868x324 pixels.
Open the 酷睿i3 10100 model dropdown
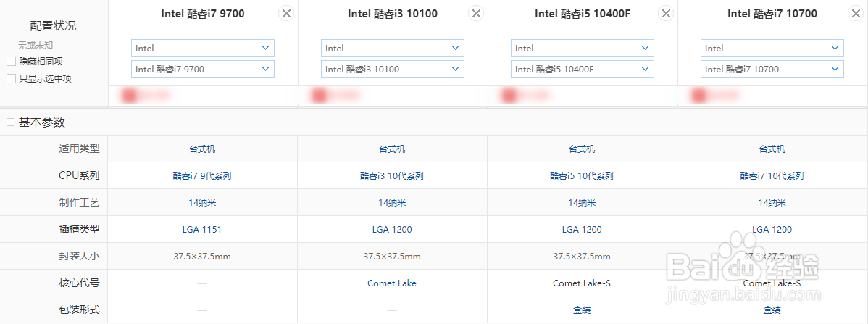[x=392, y=69]
